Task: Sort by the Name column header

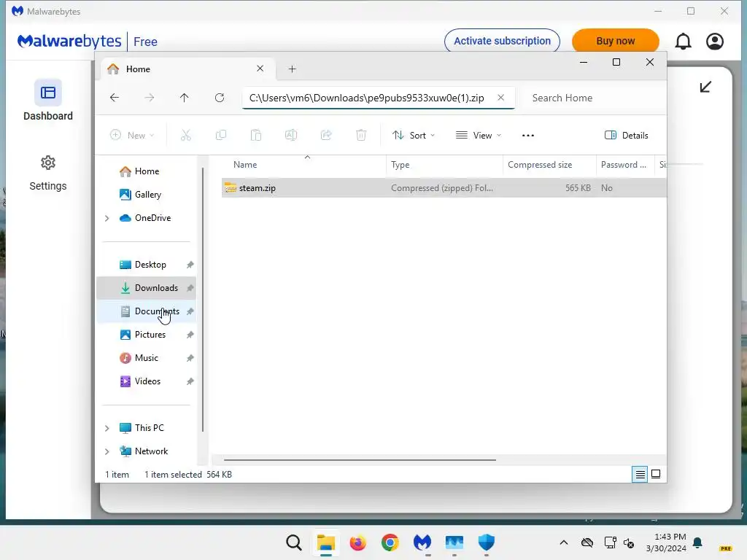Action: [305, 165]
